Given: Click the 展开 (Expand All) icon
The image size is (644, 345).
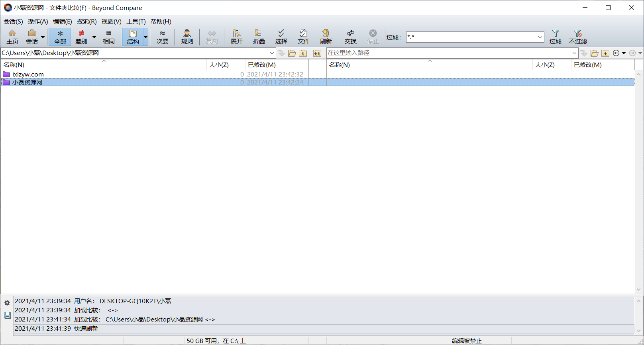Looking at the screenshot, I should point(236,37).
